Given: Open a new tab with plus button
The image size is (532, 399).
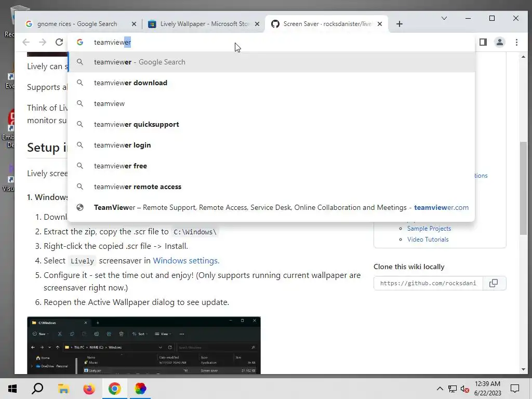Looking at the screenshot, I should click(x=400, y=24).
